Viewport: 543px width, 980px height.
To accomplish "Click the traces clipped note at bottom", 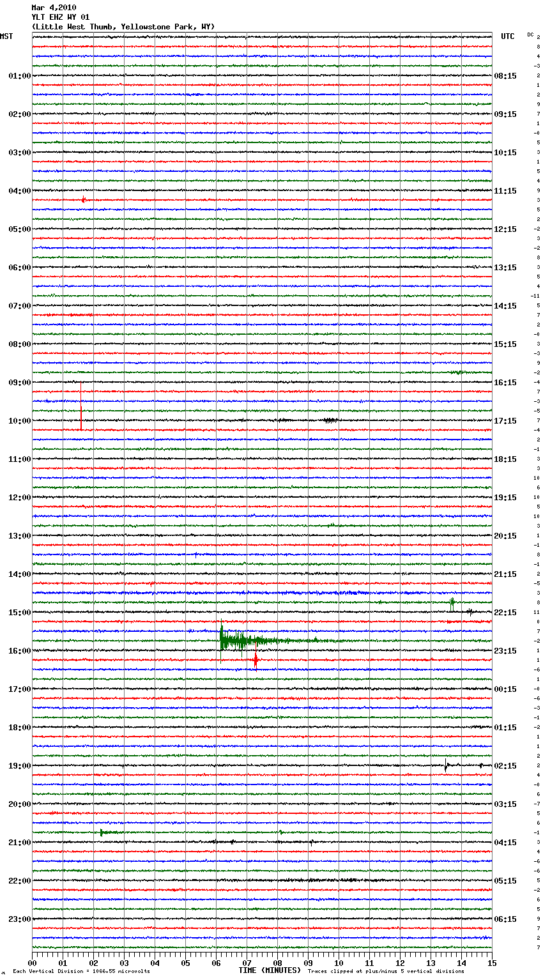I will [386, 971].
